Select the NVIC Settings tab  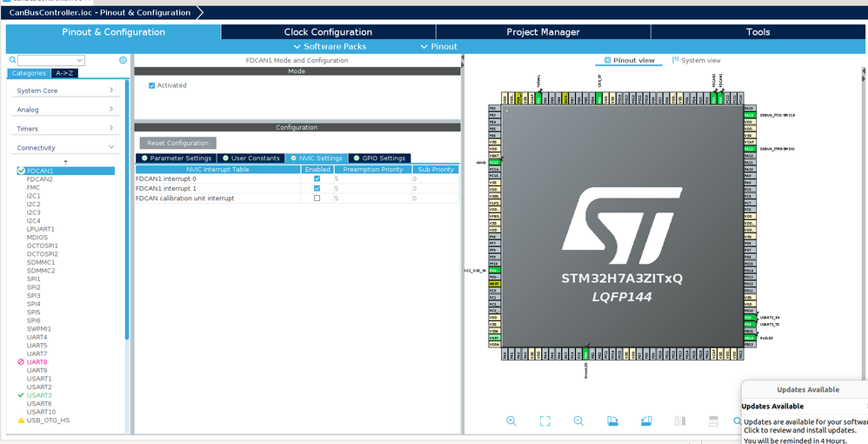click(317, 158)
